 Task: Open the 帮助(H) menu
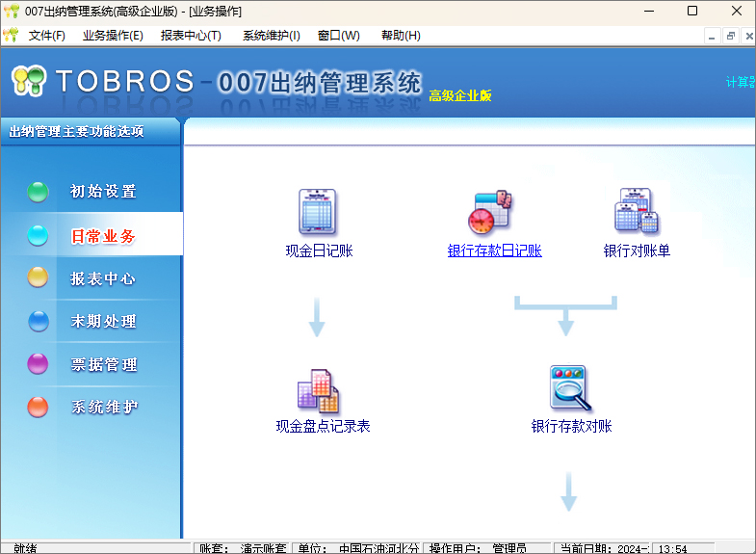(x=401, y=36)
